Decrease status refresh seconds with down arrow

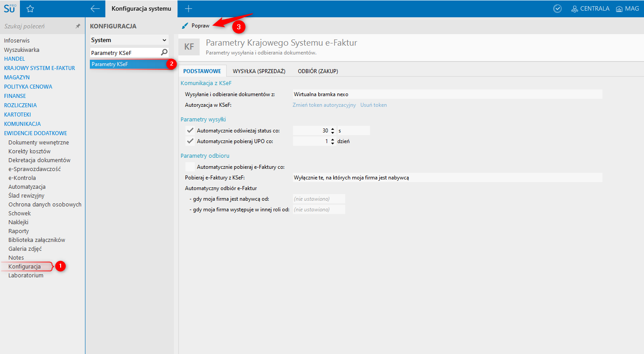(332, 132)
